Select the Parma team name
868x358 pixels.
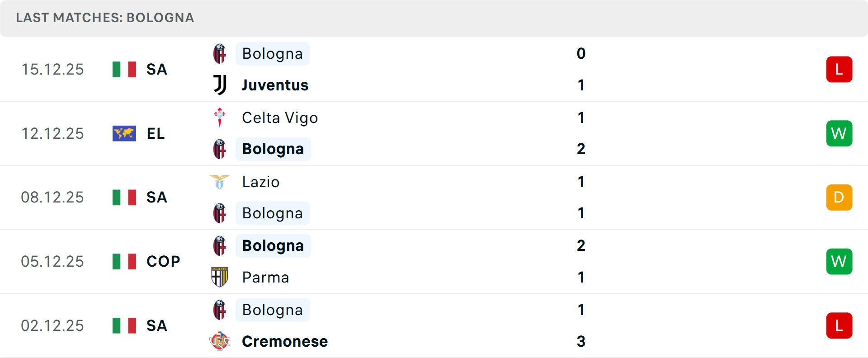tap(265, 277)
